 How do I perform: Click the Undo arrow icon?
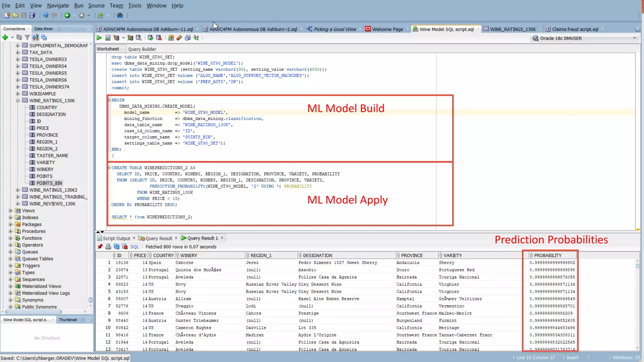coord(45,15)
